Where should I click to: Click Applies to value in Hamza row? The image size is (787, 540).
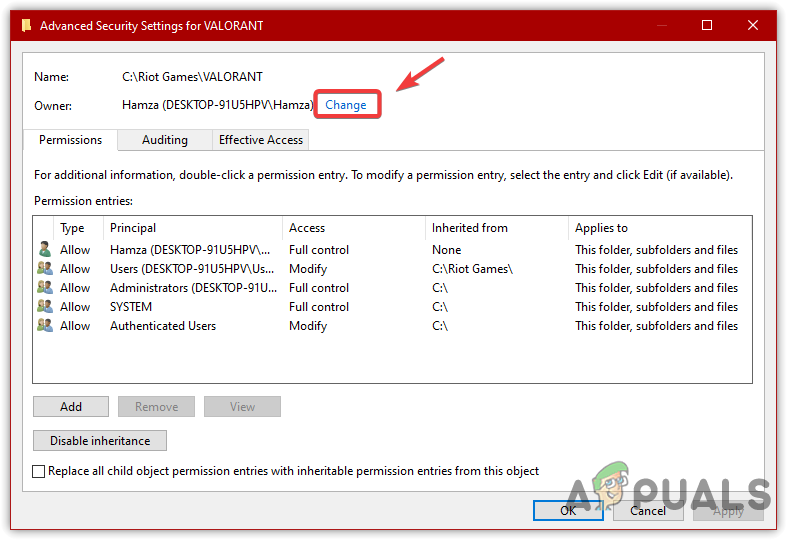(x=657, y=250)
